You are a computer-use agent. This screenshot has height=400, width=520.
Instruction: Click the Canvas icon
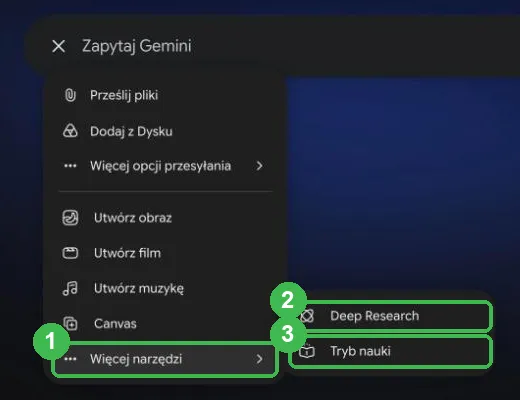tap(70, 324)
